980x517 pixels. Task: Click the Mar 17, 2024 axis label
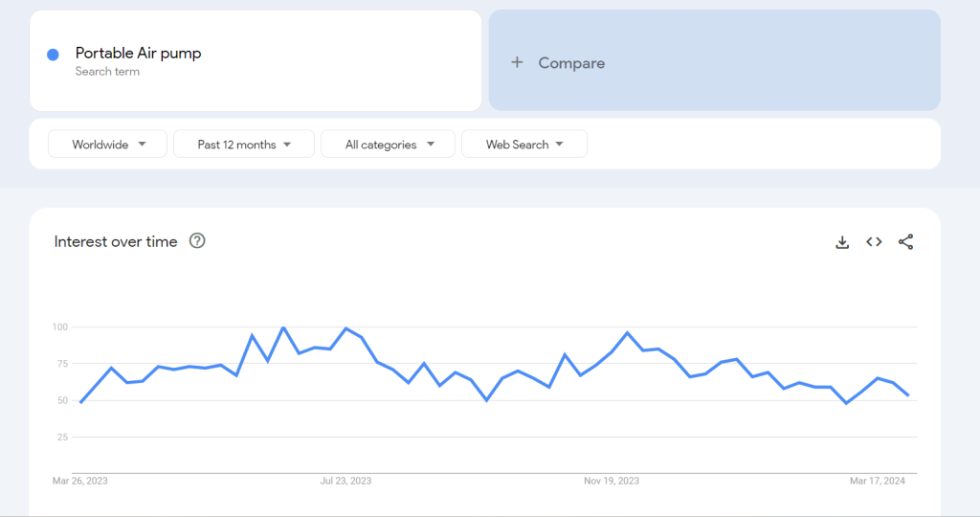[877, 481]
